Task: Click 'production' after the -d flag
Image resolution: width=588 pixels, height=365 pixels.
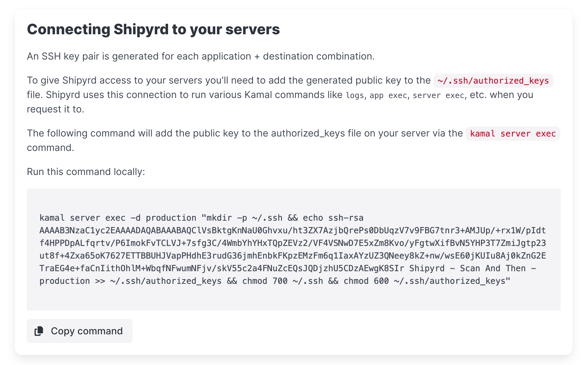Action: coord(171,218)
